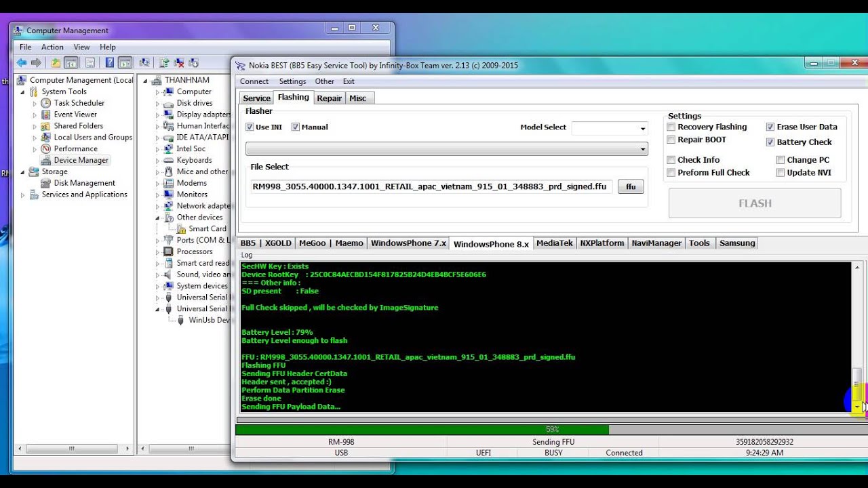Collapse System Tools tree node
Viewport: 868px width, 488px height.
point(23,92)
